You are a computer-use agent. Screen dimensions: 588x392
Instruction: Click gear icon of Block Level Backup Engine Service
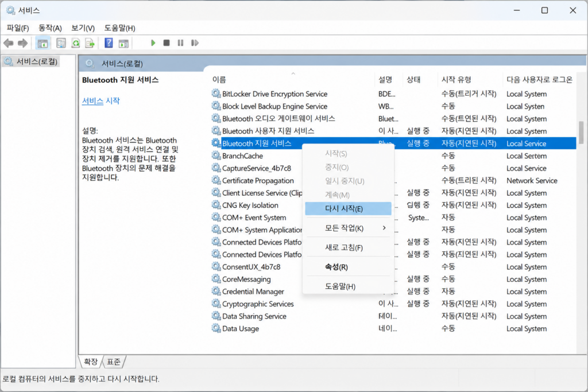coord(216,106)
